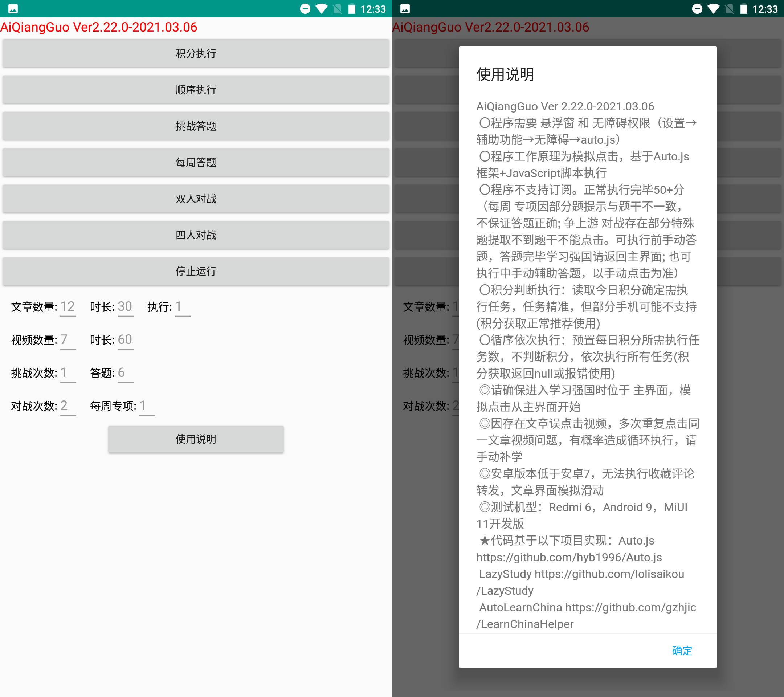Screen dimensions: 784x697
Task: Edit the 对战次数 battle count field
Action: tap(68, 406)
